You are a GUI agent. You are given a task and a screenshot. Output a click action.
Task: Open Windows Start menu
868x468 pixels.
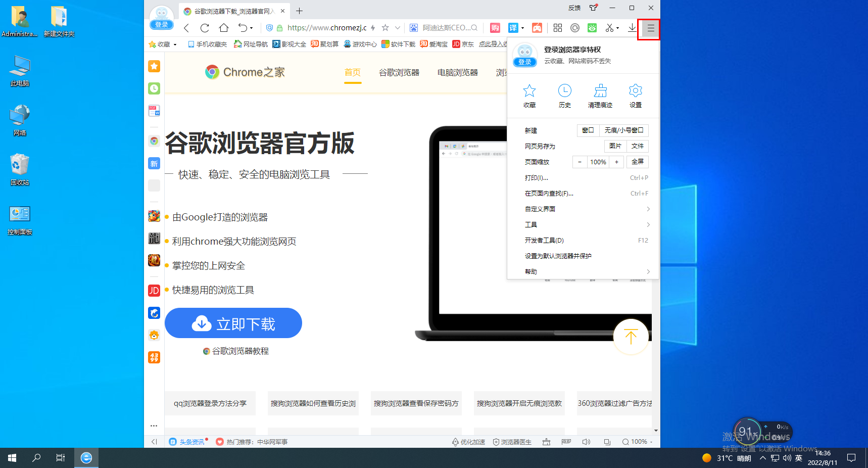[x=12, y=458]
